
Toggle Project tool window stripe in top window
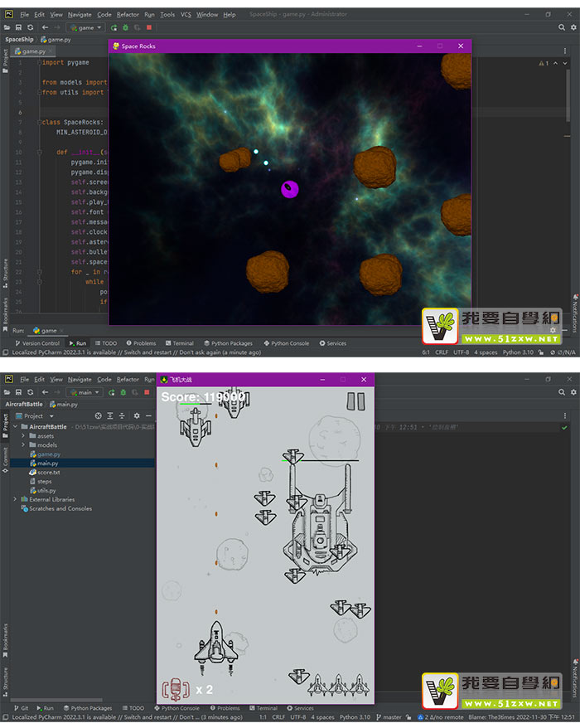pyautogui.click(x=5, y=61)
